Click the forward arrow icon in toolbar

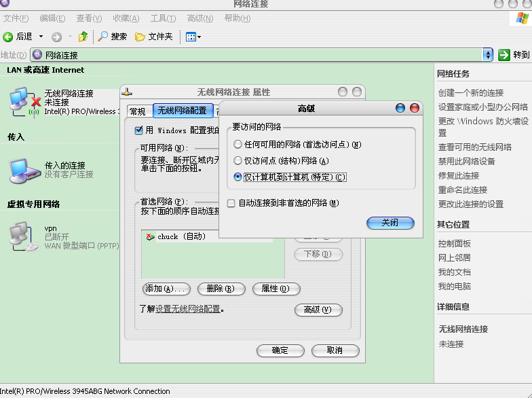(x=56, y=37)
